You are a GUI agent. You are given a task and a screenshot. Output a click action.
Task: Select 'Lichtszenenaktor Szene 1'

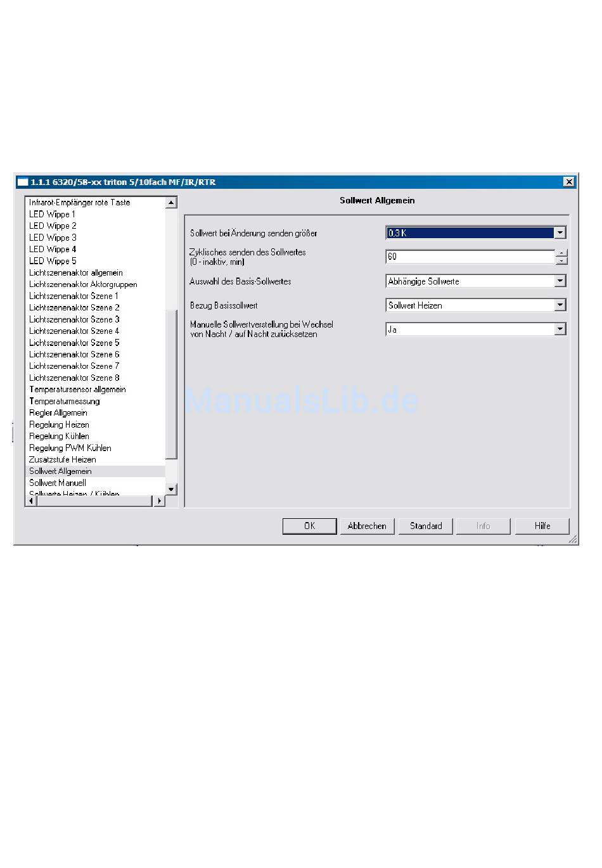tap(74, 296)
